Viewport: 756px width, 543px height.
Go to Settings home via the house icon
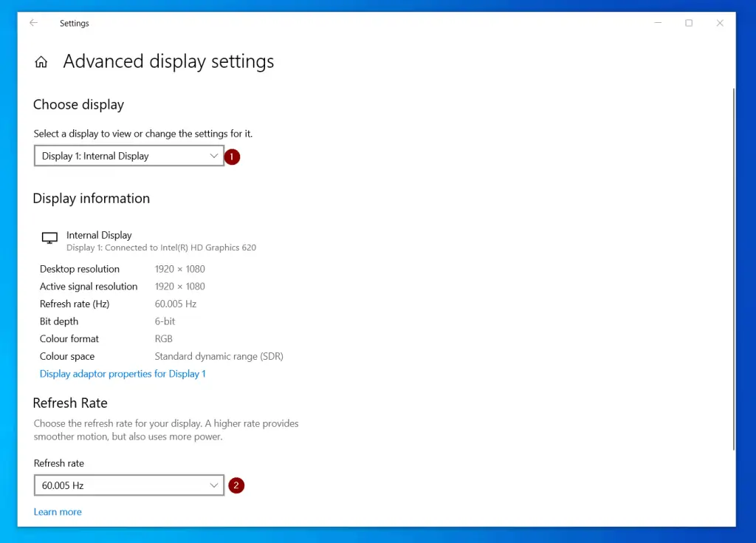[41, 62]
